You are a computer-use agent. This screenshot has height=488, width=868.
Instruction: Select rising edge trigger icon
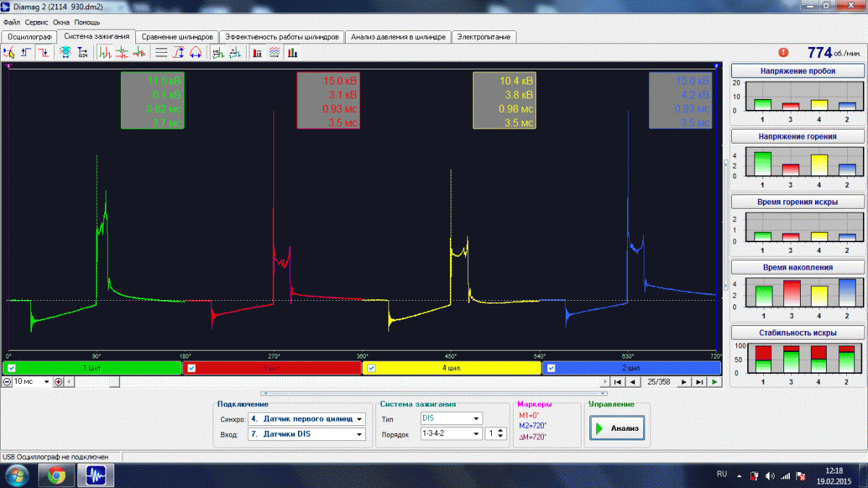[x=27, y=52]
